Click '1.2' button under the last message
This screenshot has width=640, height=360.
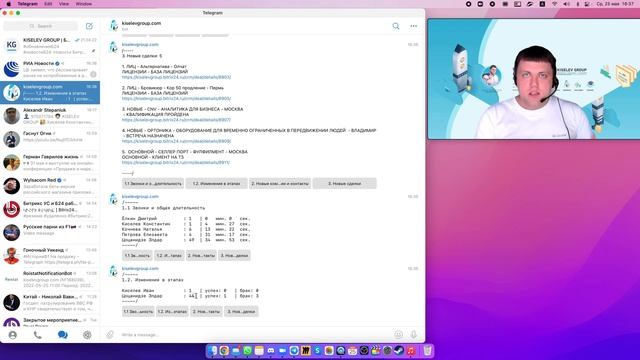(x=172, y=311)
